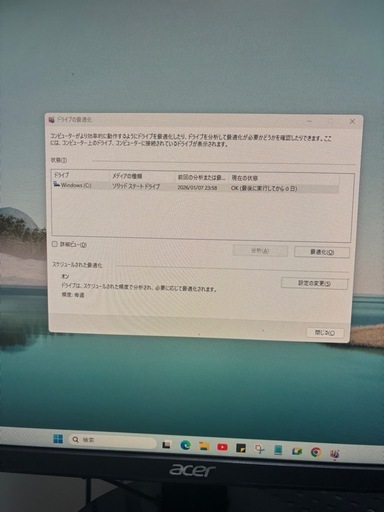Click the ドライブ column header
This screenshot has height=512, width=384.
point(81,175)
